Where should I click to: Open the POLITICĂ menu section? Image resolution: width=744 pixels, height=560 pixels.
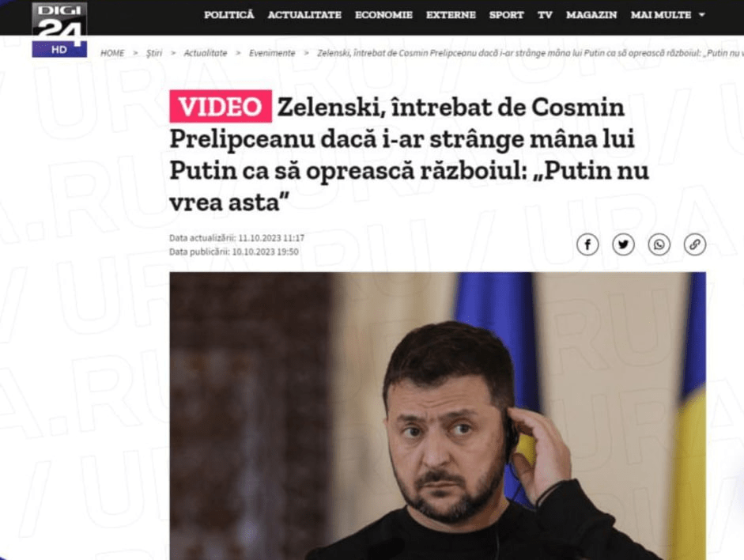[229, 15]
